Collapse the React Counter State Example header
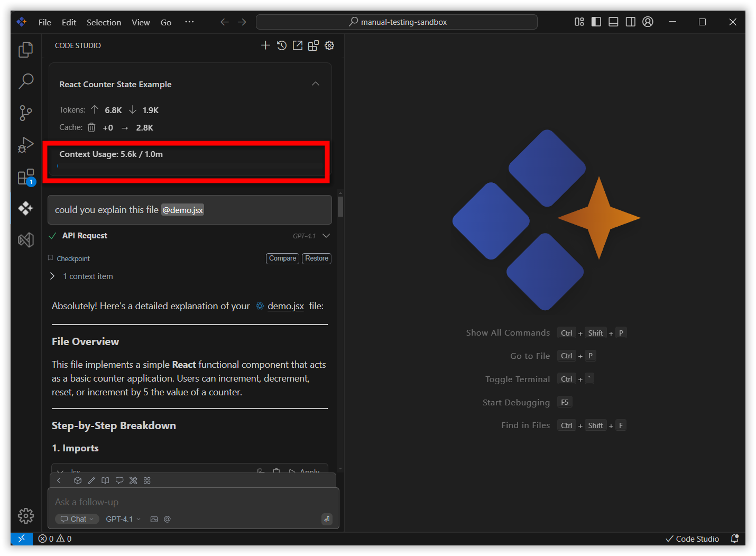 coord(316,84)
